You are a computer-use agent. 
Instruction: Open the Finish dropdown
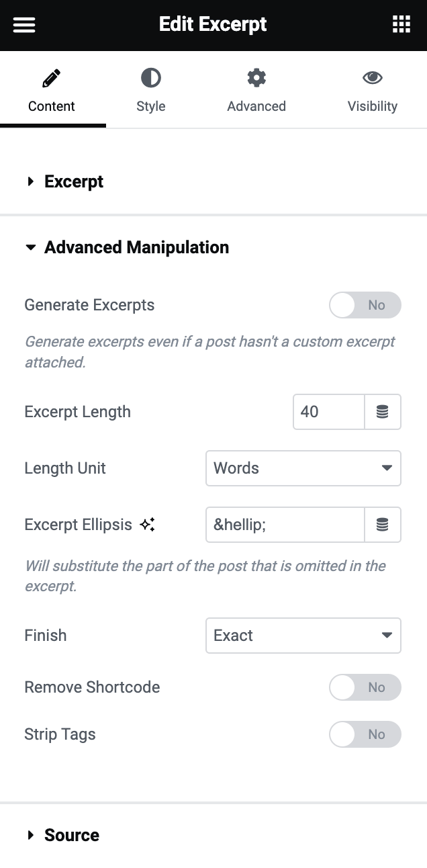pos(303,636)
